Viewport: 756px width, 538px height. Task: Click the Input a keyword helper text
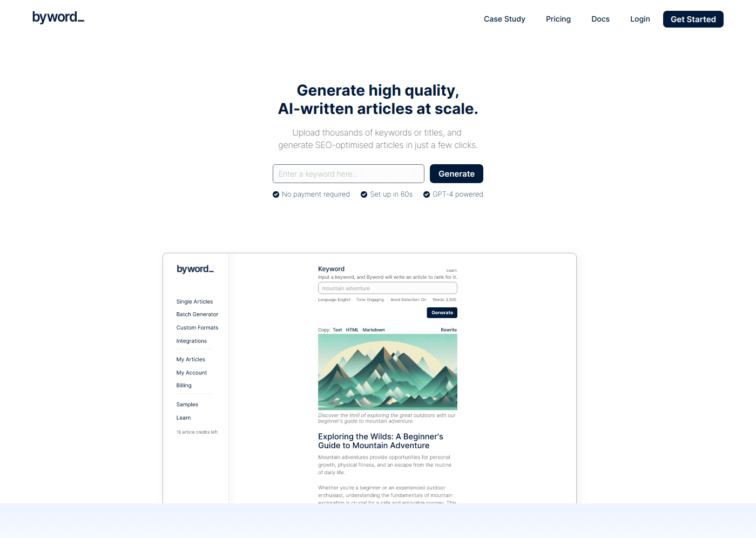pyautogui.click(x=388, y=277)
